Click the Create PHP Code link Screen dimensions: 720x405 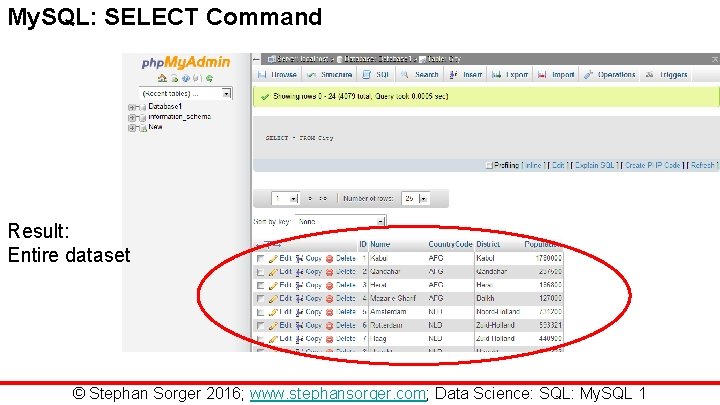[x=652, y=165]
